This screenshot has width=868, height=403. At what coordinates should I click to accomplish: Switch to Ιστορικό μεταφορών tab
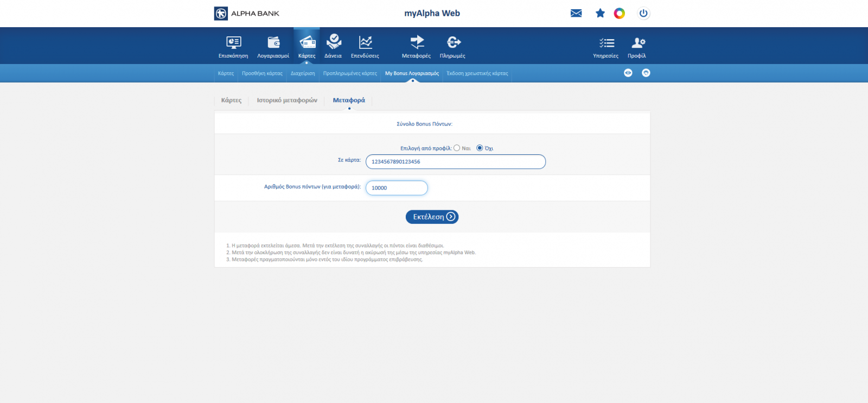pyautogui.click(x=287, y=100)
